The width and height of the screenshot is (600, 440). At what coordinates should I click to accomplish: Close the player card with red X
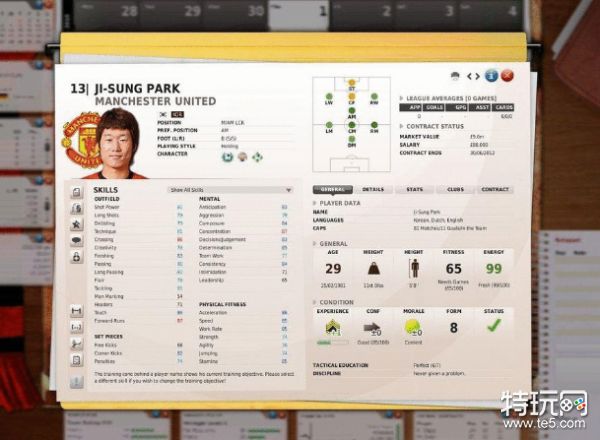pyautogui.click(x=507, y=76)
